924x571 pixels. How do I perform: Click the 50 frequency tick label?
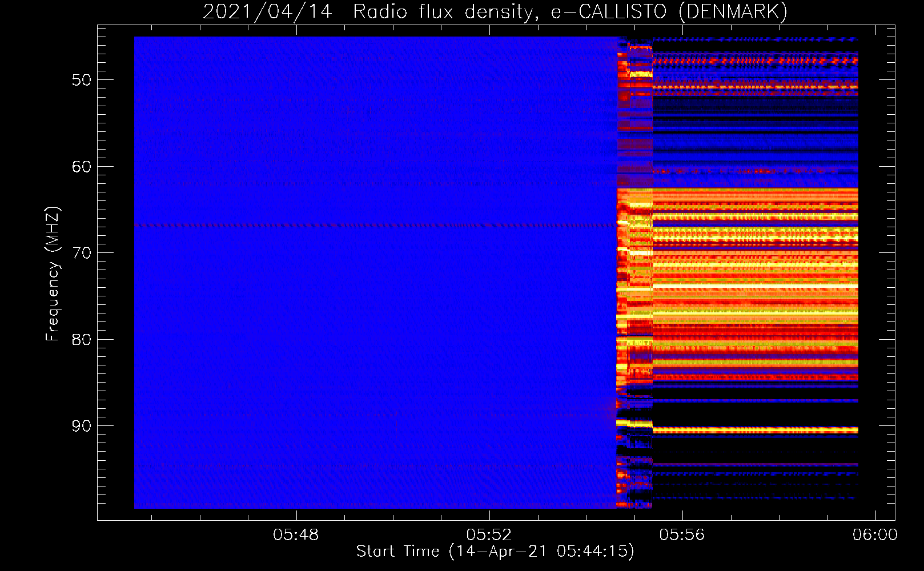(x=82, y=80)
